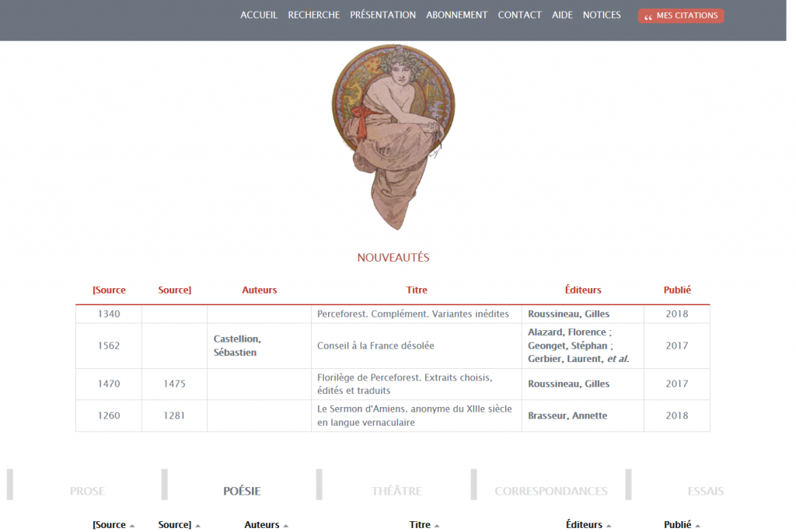Sort the lower table by Titre
Screen dimensions: 796x532
pyautogui.click(x=424, y=524)
